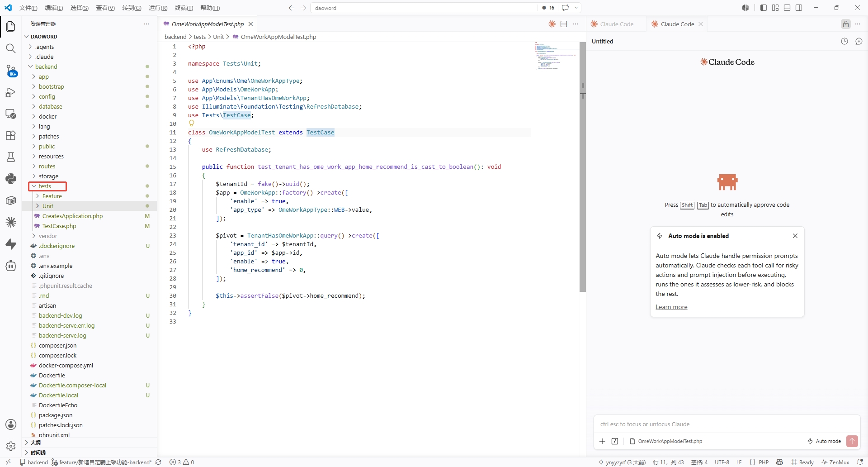
Task: Click the editor vertical scrollbar thumb
Action: tap(583, 167)
